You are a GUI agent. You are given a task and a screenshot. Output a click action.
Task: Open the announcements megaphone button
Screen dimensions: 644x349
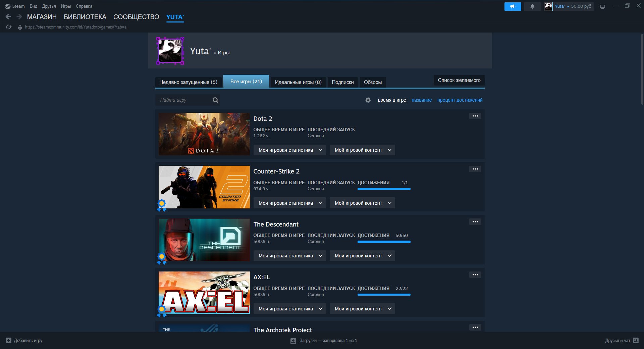pos(513,6)
